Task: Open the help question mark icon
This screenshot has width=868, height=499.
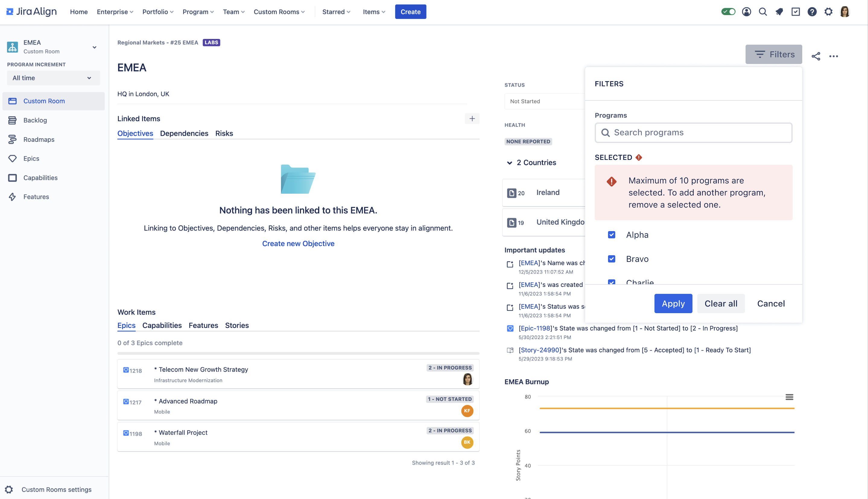Action: click(812, 12)
